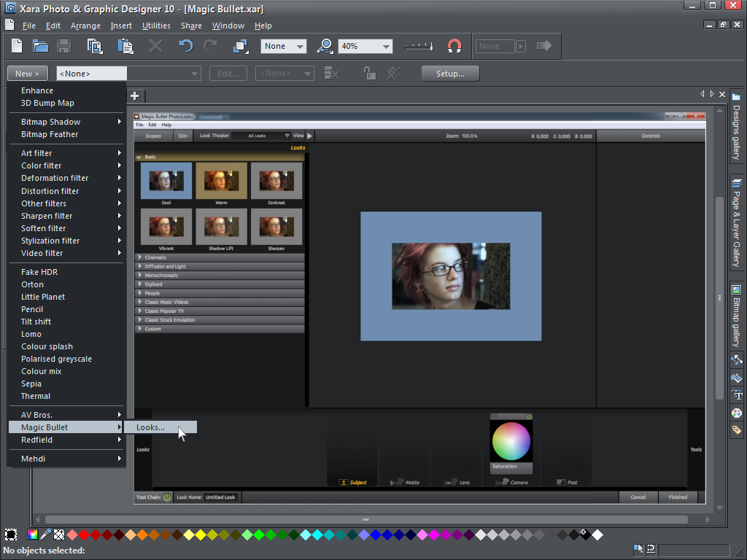Expand the Classic Music Videos category
The image size is (747, 560).
pyautogui.click(x=219, y=302)
